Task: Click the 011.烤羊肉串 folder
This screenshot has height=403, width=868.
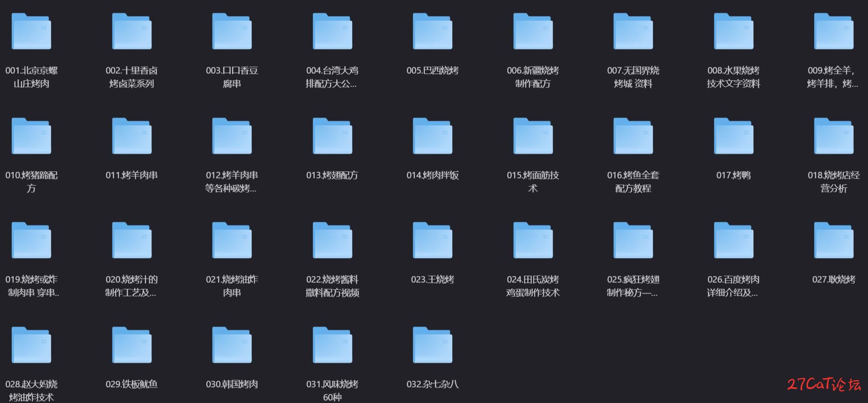Action: [x=131, y=136]
